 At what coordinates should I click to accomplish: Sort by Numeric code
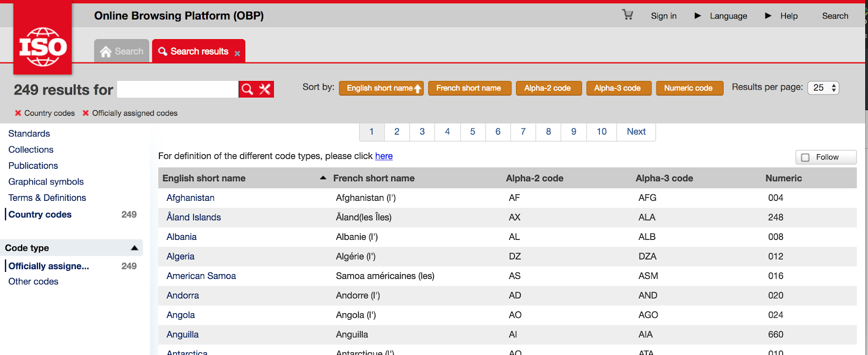pos(690,88)
